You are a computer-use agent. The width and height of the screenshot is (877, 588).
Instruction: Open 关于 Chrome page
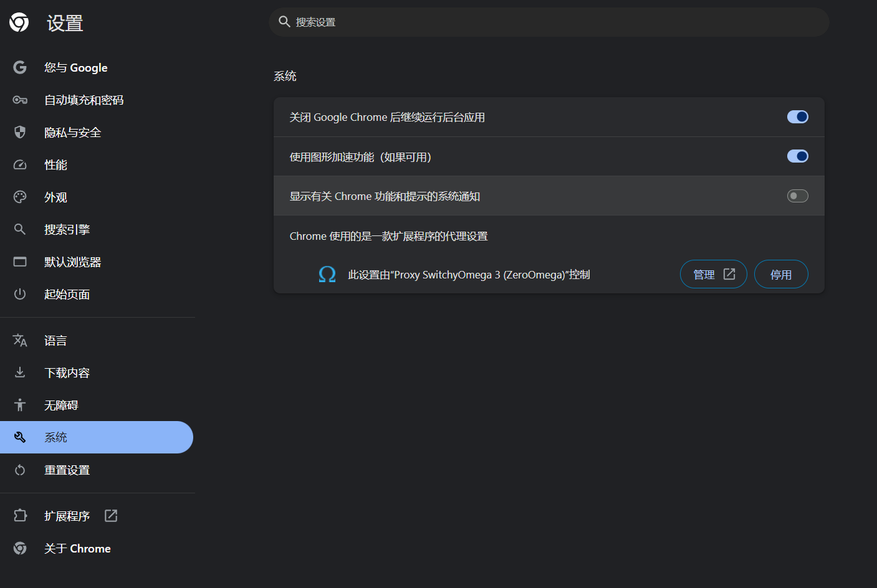click(97, 548)
